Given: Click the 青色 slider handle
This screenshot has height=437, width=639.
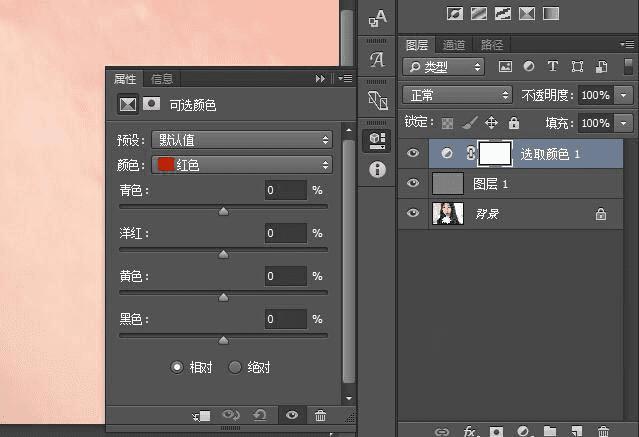Looking at the screenshot, I should 223,211.
